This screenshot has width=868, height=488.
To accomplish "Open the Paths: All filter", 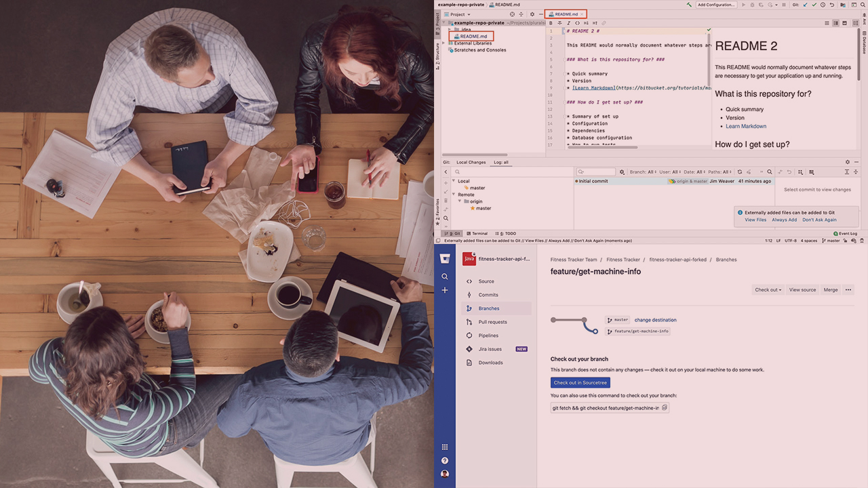I will pyautogui.click(x=719, y=172).
